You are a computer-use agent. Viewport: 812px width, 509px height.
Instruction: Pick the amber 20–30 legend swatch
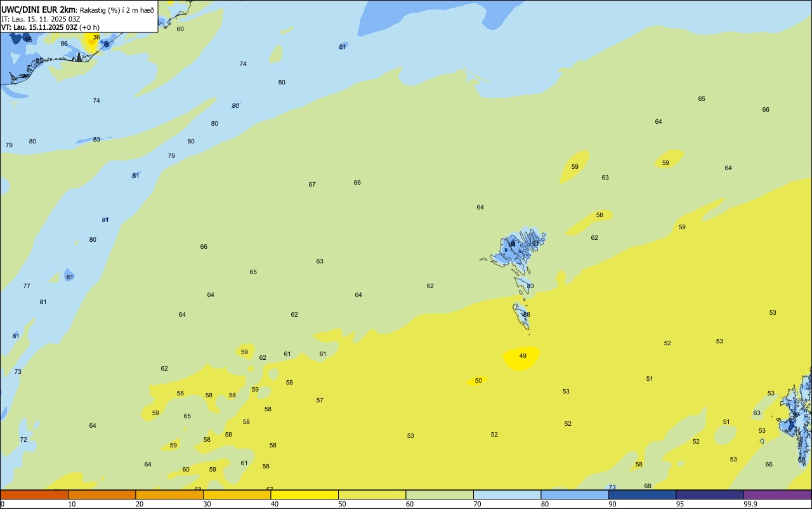pyautogui.click(x=169, y=494)
